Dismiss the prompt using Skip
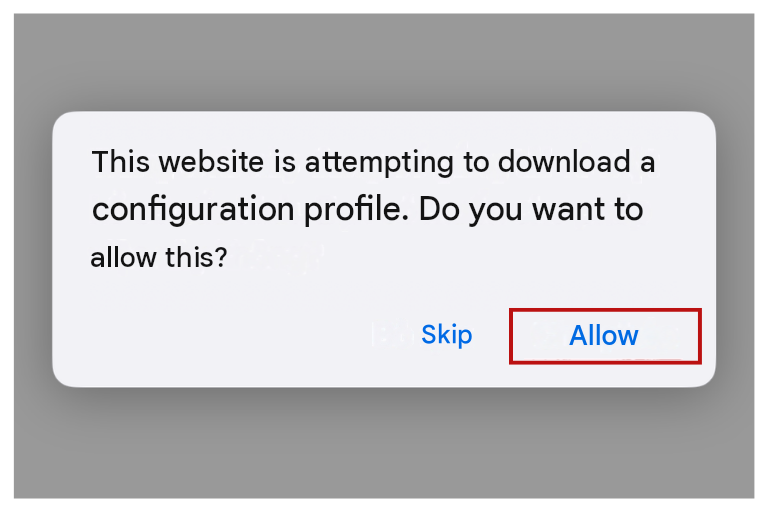 pos(447,335)
